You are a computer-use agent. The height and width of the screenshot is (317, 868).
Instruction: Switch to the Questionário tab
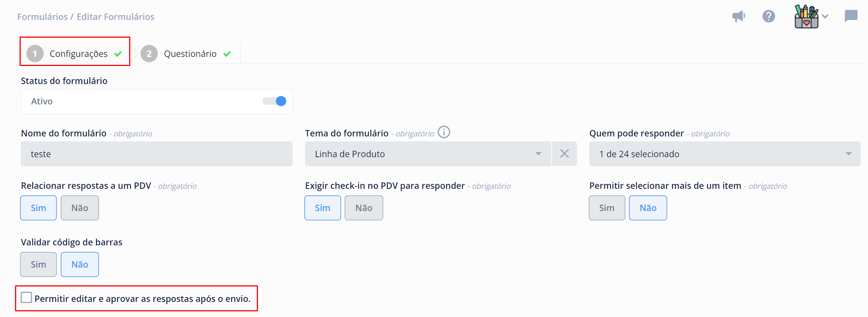tap(190, 54)
